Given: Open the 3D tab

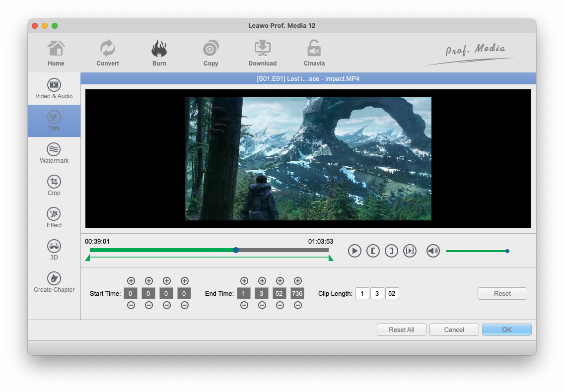Looking at the screenshot, I should pos(54,250).
